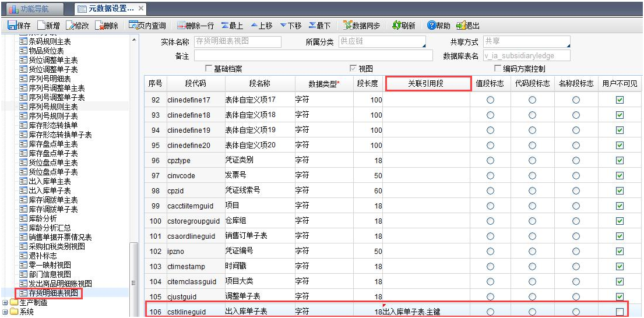Click the 修改 edit toolbar button

78,26
